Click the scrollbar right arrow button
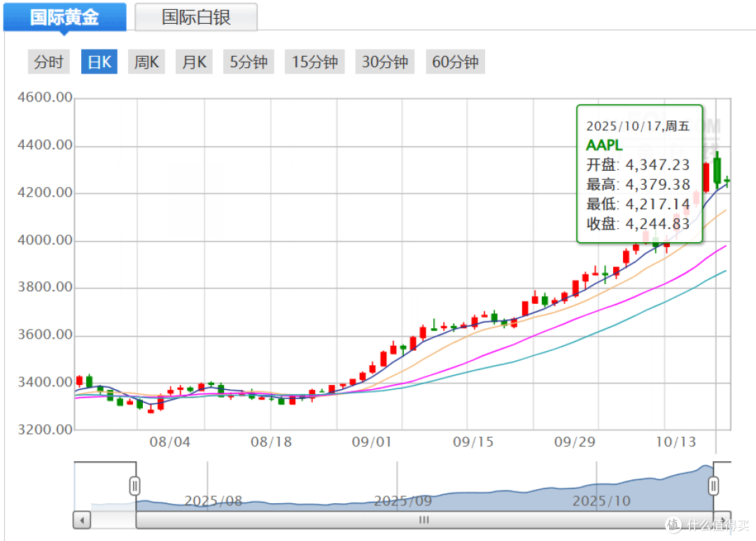756x541 pixels. point(722,521)
